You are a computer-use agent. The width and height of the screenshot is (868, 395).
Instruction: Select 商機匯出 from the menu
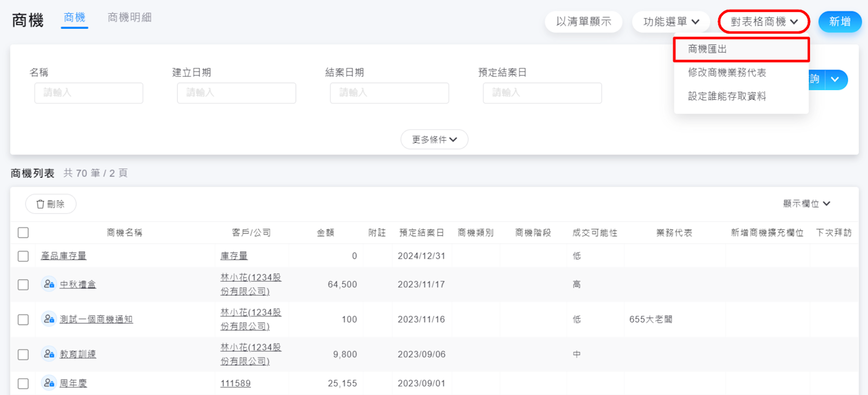click(x=741, y=49)
